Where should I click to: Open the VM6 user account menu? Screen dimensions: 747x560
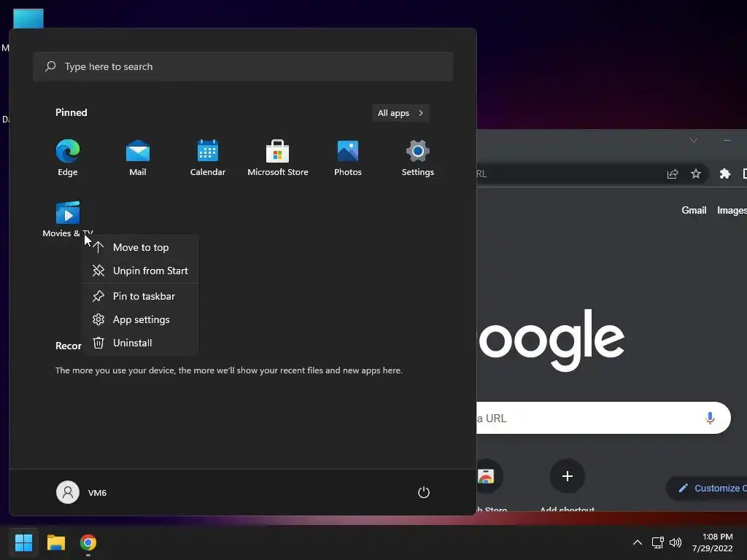[x=82, y=492]
